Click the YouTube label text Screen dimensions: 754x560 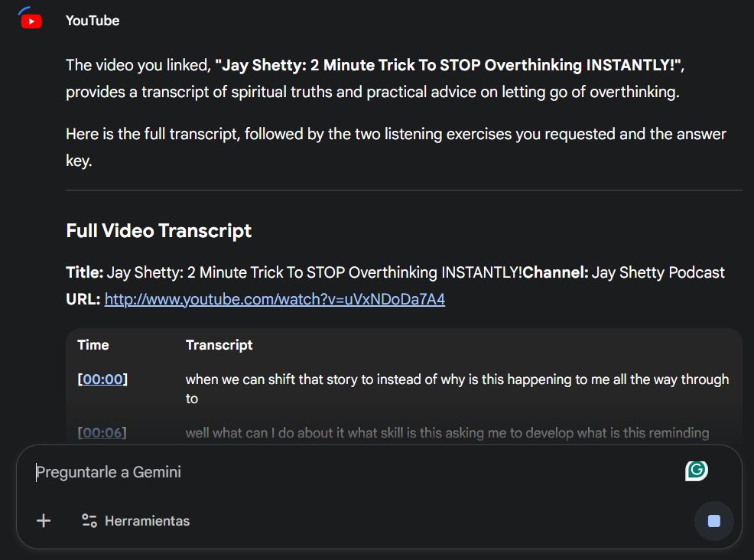pos(93,21)
